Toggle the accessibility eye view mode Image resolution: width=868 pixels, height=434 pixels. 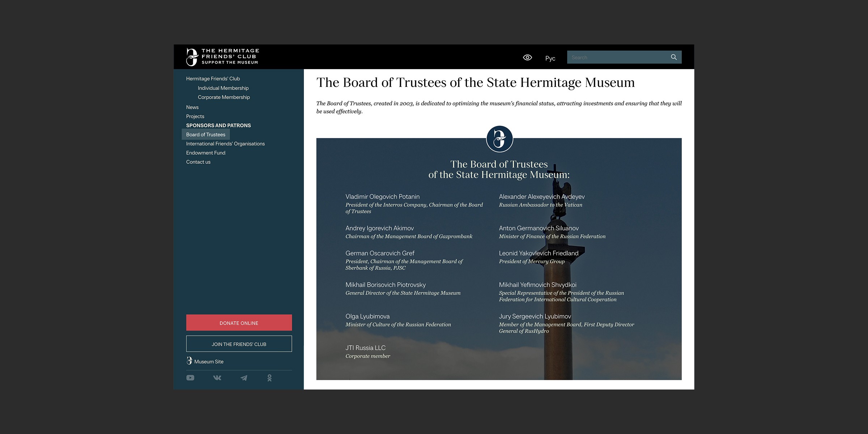coord(527,58)
